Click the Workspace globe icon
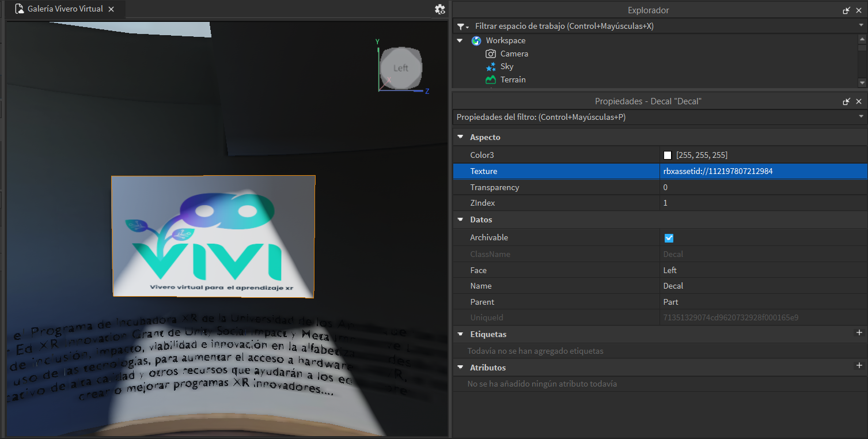868x439 pixels. click(476, 41)
